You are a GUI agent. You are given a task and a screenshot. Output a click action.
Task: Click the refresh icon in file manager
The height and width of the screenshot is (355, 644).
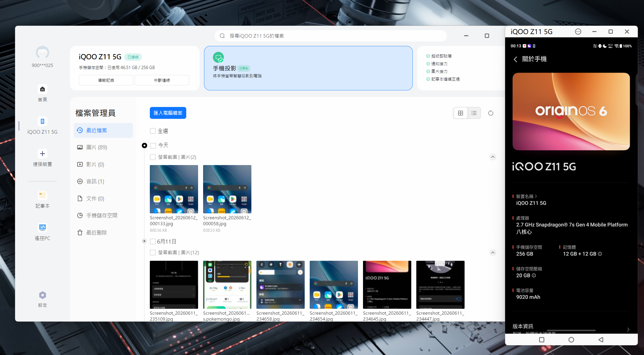(x=491, y=113)
